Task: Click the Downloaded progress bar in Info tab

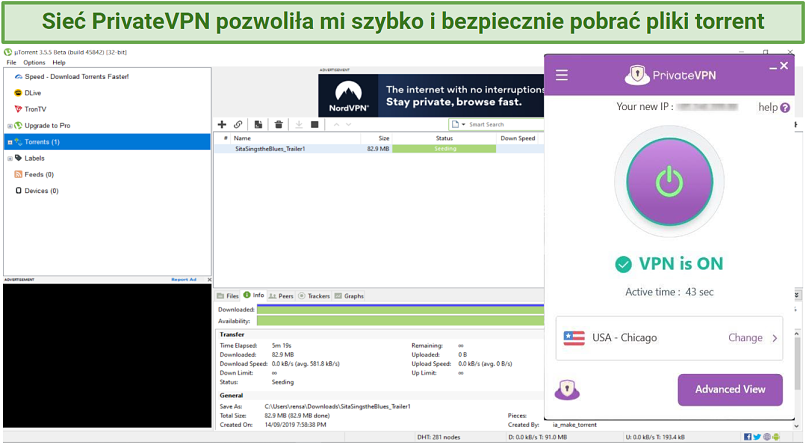Action: (400, 309)
